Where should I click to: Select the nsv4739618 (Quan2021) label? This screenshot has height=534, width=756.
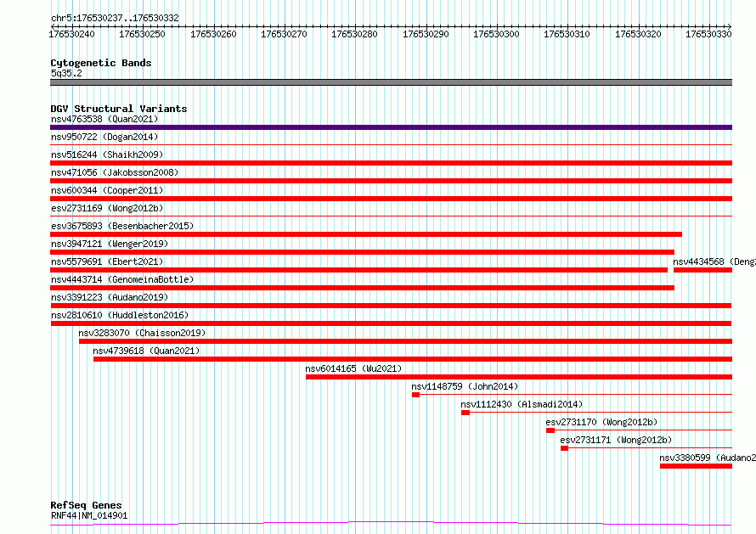pos(146,351)
